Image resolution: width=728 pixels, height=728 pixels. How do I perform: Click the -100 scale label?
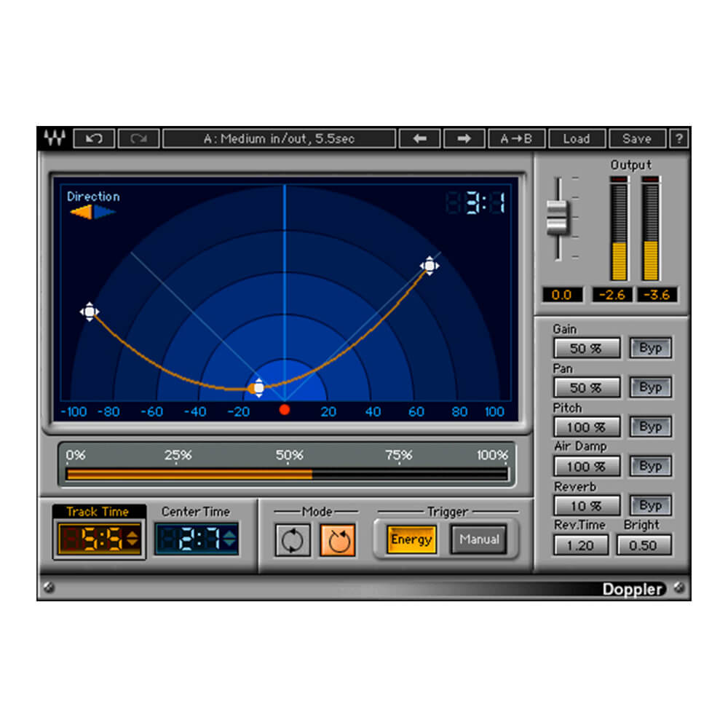click(74, 412)
